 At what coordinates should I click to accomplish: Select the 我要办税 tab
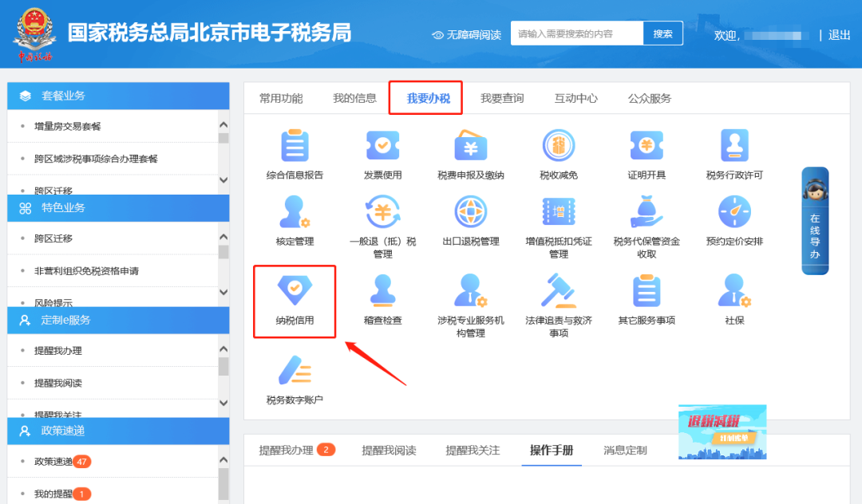(x=429, y=98)
